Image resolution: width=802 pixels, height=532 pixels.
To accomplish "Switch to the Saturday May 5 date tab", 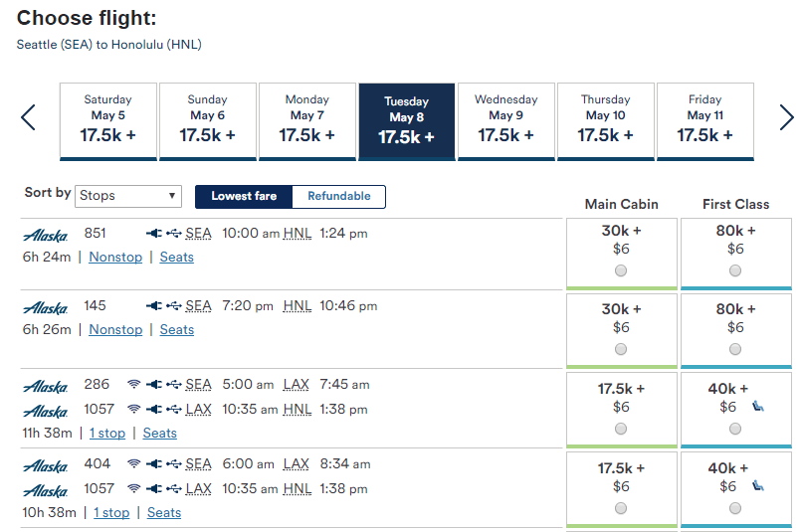I will pos(107,121).
